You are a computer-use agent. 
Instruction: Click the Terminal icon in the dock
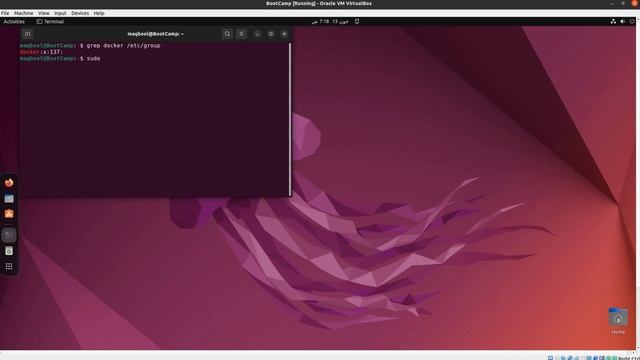(x=9, y=235)
